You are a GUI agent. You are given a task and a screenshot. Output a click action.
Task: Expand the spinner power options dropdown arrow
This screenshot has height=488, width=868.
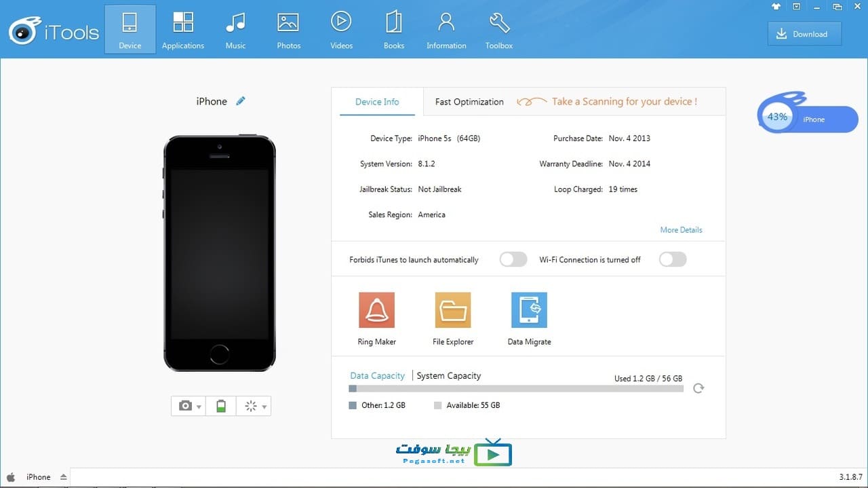264,407
